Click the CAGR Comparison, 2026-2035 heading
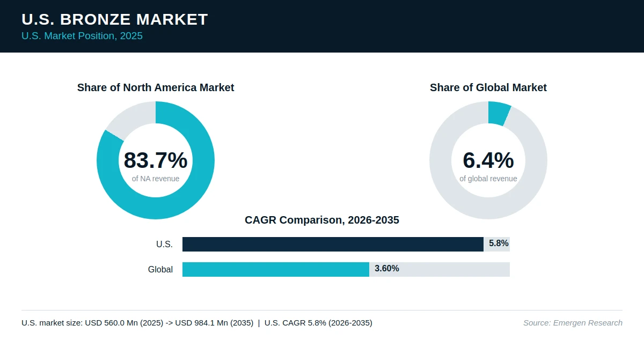 pyautogui.click(x=322, y=220)
